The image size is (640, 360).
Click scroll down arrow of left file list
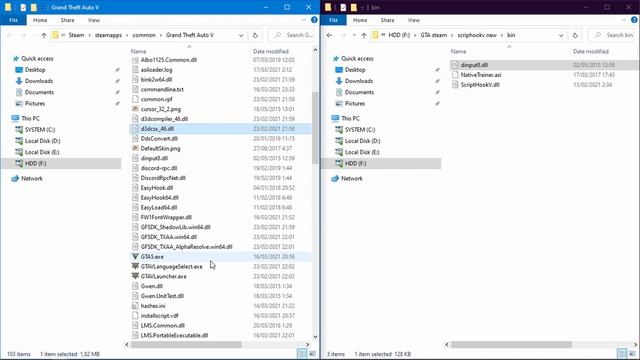click(x=315, y=337)
